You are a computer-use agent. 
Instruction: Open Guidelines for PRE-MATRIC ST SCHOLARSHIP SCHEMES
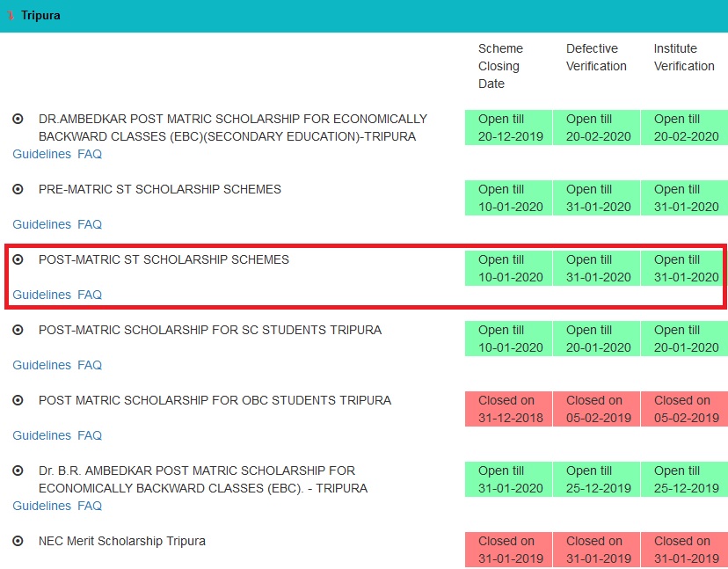point(42,224)
